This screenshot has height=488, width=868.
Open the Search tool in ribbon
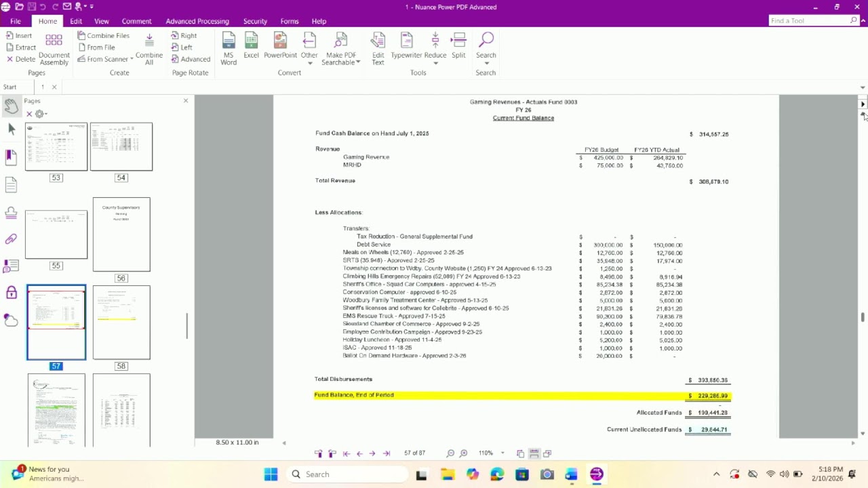[x=486, y=49]
